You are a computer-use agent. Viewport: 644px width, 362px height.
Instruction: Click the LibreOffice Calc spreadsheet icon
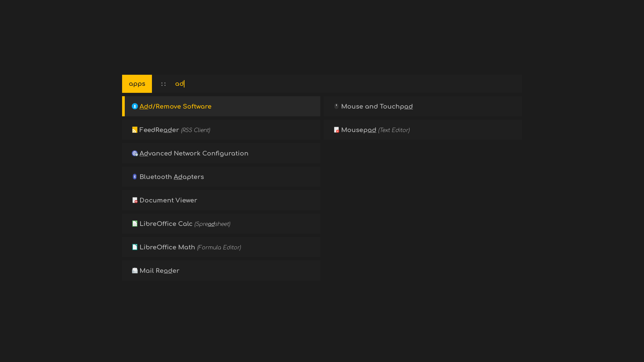point(135,224)
